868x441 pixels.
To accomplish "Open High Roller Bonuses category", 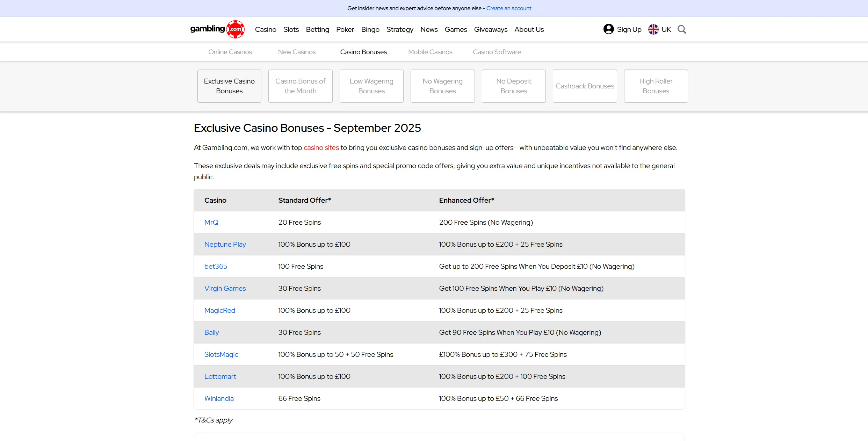I will (x=656, y=86).
